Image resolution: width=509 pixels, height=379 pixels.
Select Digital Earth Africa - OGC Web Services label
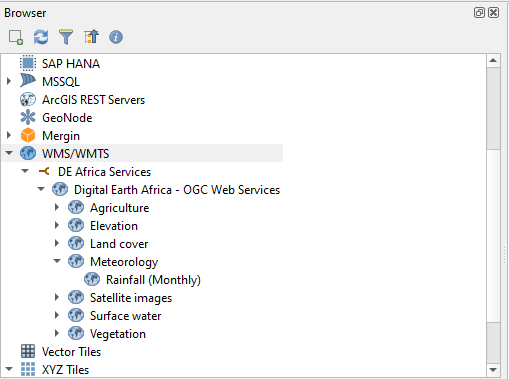pyautogui.click(x=177, y=190)
